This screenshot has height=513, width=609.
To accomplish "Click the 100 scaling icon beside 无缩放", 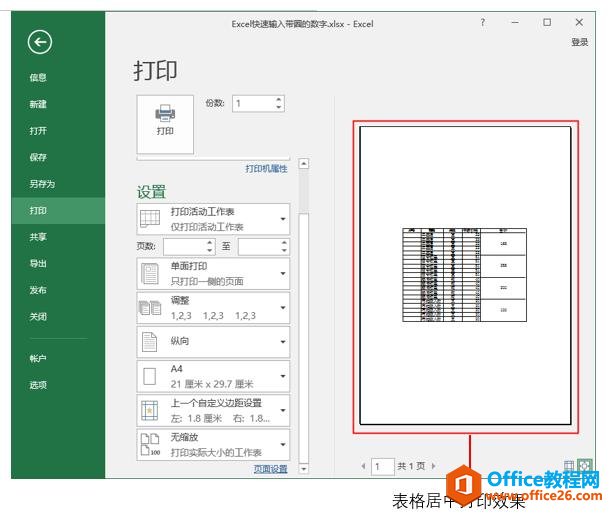I will (x=150, y=445).
